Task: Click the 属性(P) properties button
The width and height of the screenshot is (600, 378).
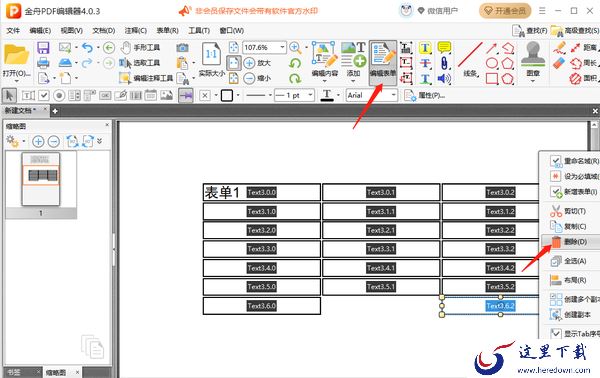Action: 425,95
